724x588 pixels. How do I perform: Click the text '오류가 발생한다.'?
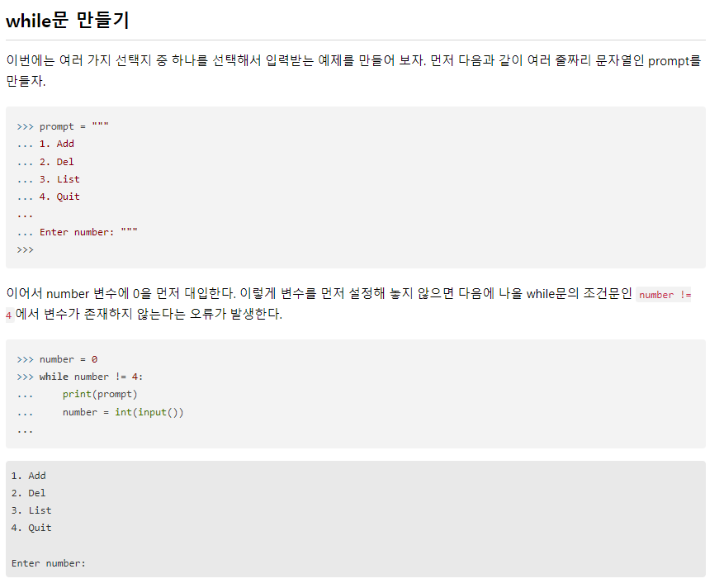pos(236,314)
